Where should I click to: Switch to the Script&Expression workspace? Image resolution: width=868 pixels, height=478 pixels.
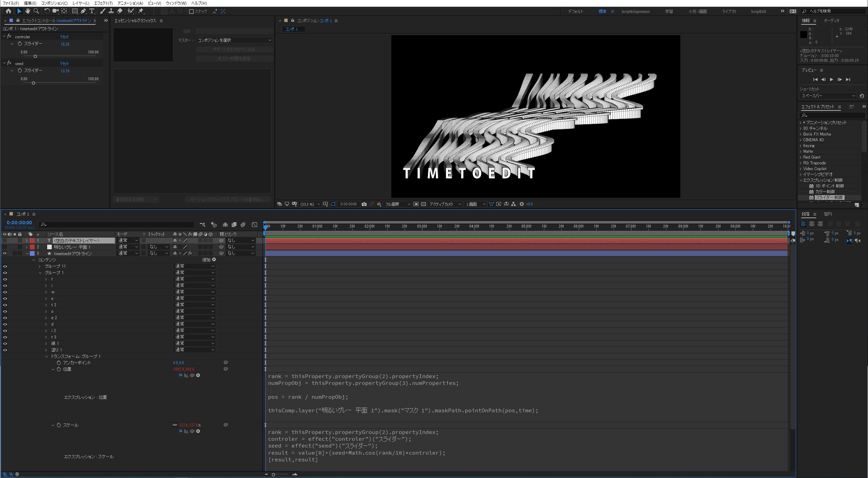pos(635,12)
